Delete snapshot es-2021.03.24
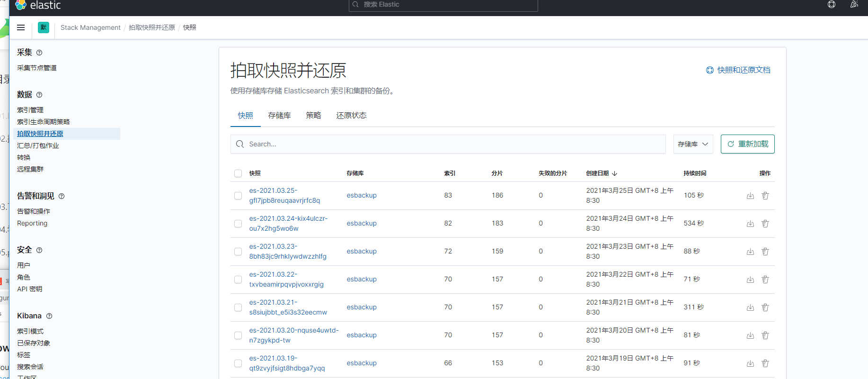The width and height of the screenshot is (868, 379). tap(765, 224)
